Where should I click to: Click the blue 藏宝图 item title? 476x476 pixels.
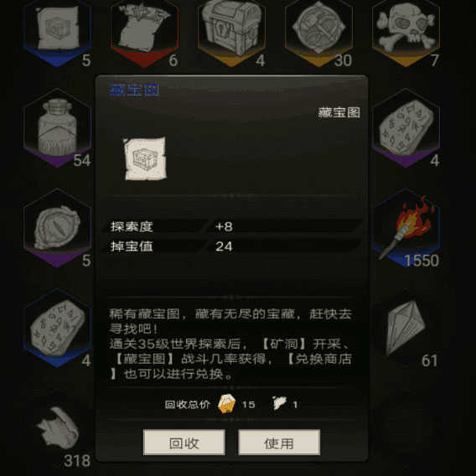point(134,91)
